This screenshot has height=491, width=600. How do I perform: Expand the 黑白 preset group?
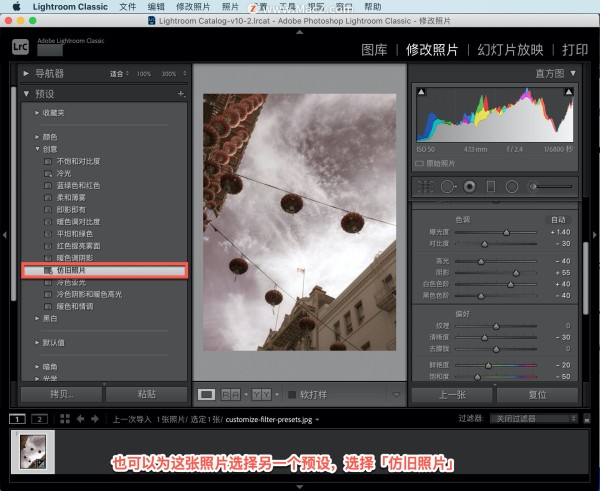pyautogui.click(x=38, y=318)
